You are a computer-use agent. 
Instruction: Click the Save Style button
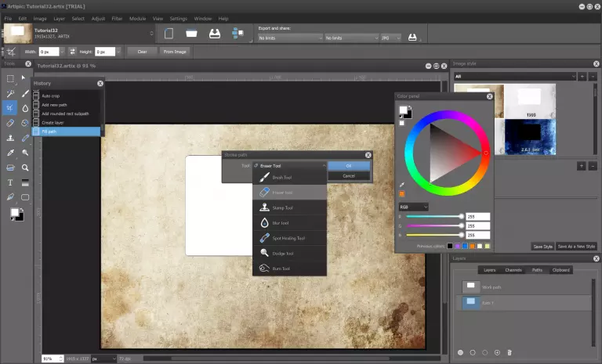(542, 247)
